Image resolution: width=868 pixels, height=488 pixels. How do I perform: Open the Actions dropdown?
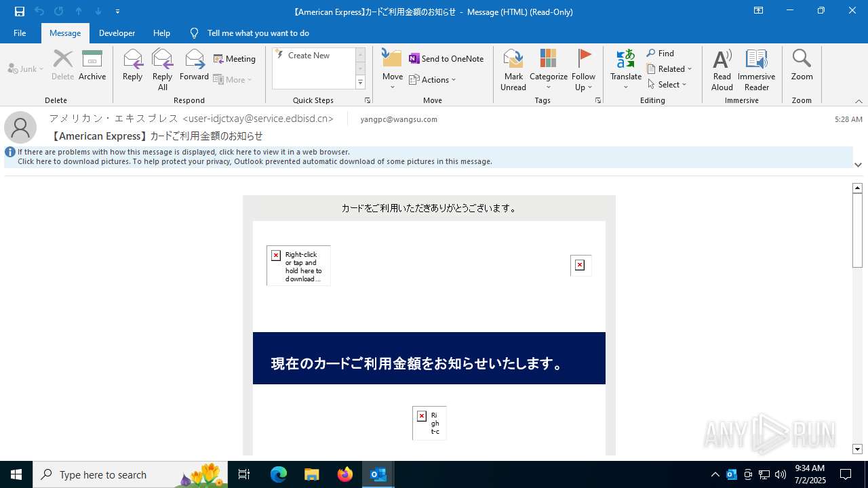click(x=433, y=80)
